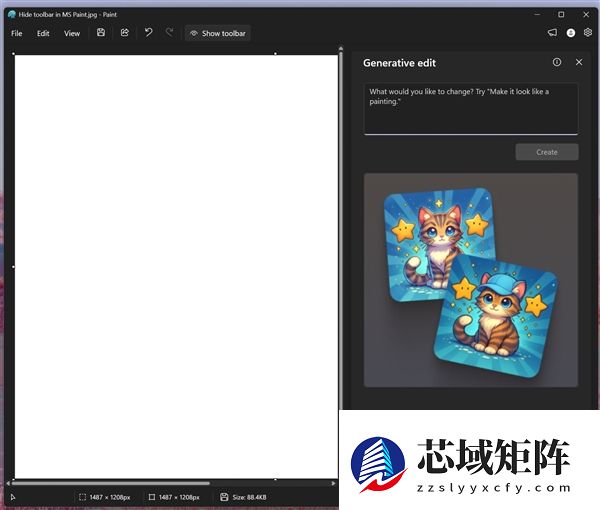Toggle the Show toolbar button

[x=218, y=33]
